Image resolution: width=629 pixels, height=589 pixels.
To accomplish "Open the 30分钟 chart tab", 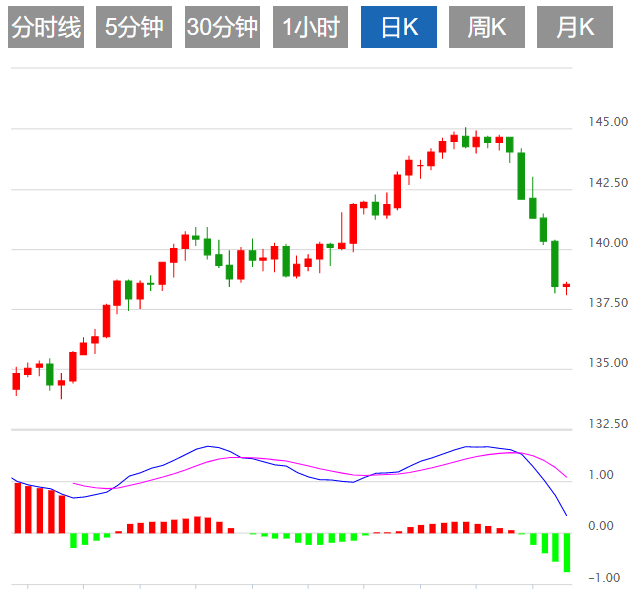I will (x=222, y=28).
